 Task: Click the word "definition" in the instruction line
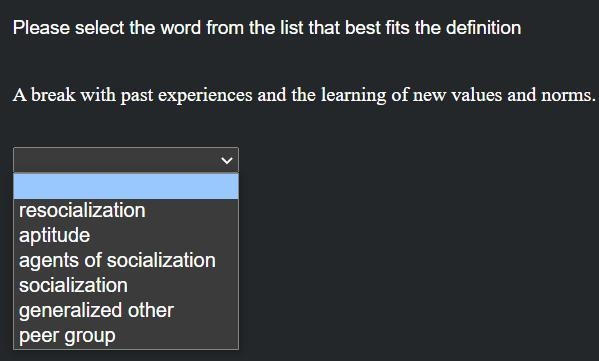483,28
